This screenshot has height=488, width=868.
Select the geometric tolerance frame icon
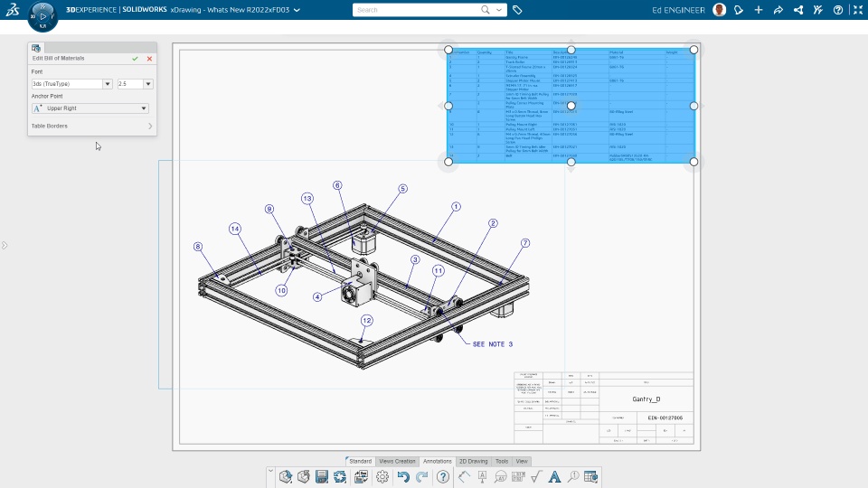pos(519,476)
